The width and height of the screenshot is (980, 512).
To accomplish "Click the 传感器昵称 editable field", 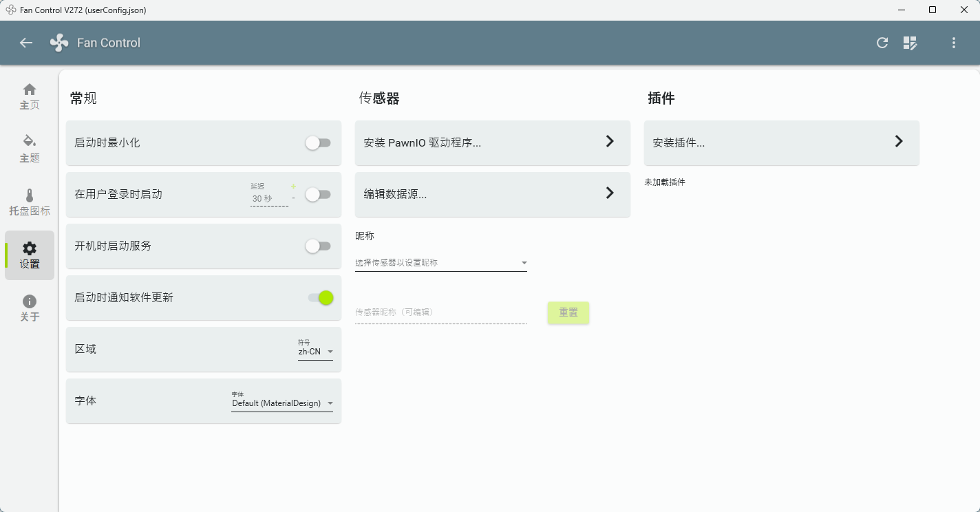I will click(441, 312).
